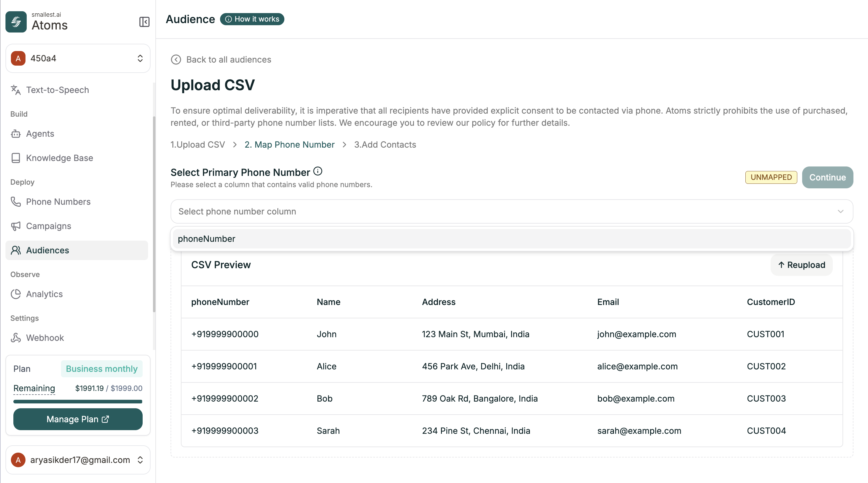Click the info icon beside Select Primary Phone Number

[317, 171]
